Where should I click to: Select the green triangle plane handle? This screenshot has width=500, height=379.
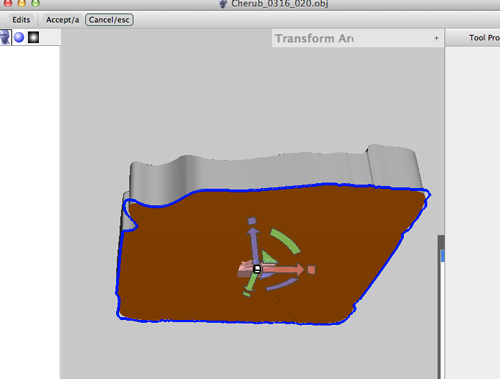268,258
